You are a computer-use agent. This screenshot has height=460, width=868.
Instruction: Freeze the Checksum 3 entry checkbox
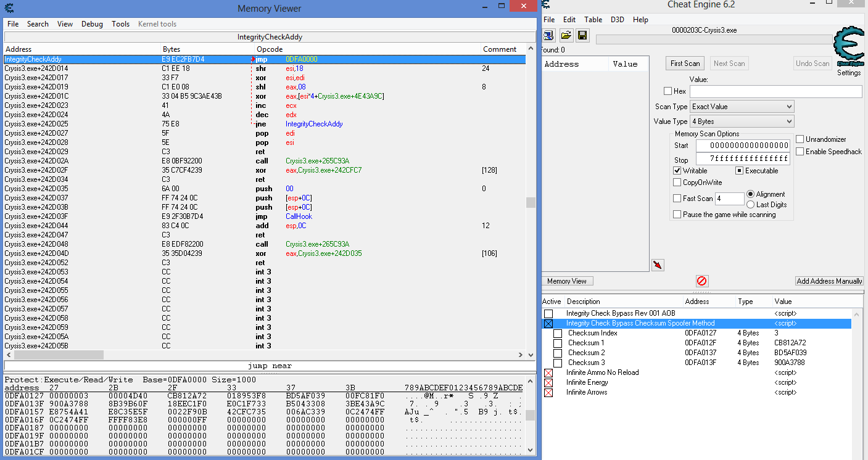[x=558, y=363]
